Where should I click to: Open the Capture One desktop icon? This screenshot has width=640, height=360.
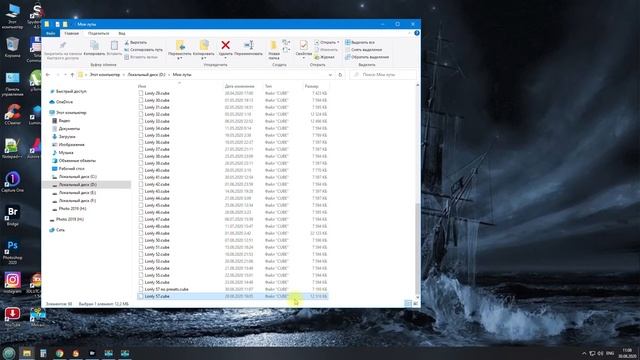click(13, 182)
